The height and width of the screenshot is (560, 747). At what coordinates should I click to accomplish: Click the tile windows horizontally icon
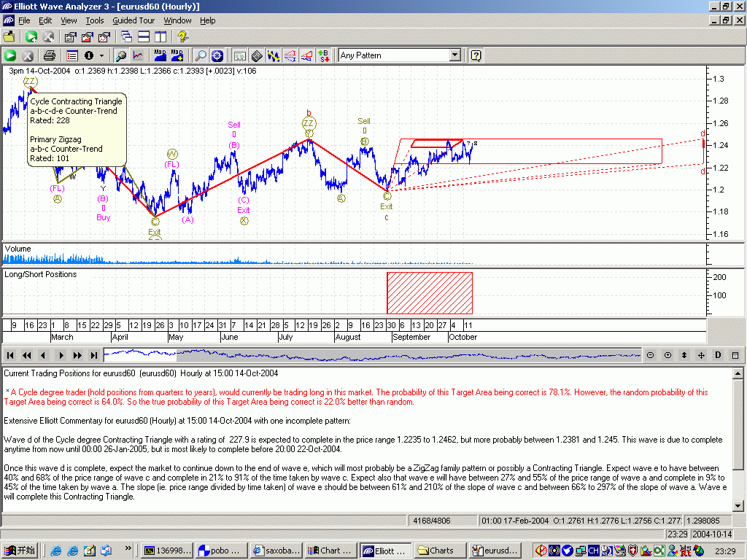click(144, 36)
